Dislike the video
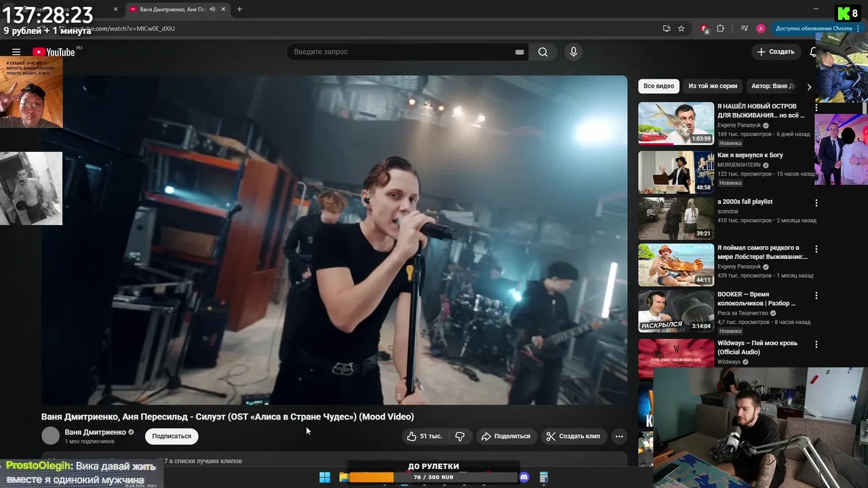The width and height of the screenshot is (868, 488). click(460, 436)
